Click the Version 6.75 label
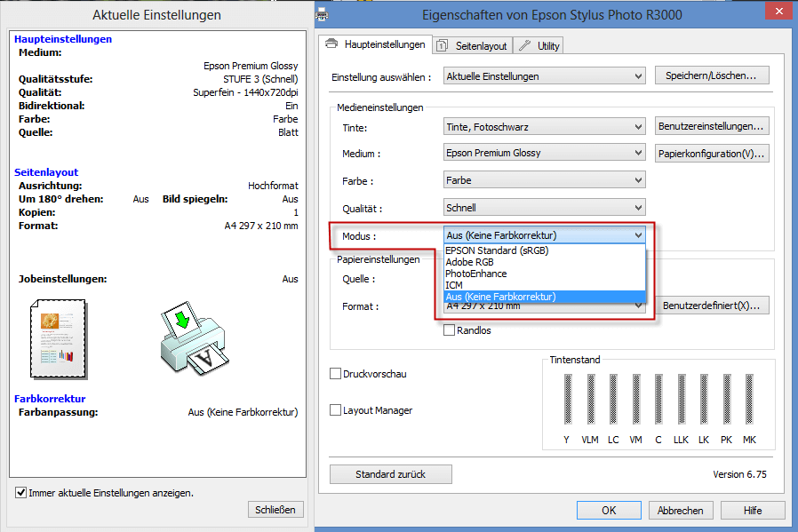 739,474
